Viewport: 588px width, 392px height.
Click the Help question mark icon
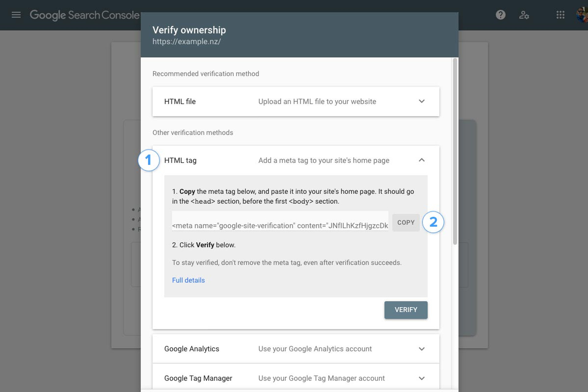[500, 15]
